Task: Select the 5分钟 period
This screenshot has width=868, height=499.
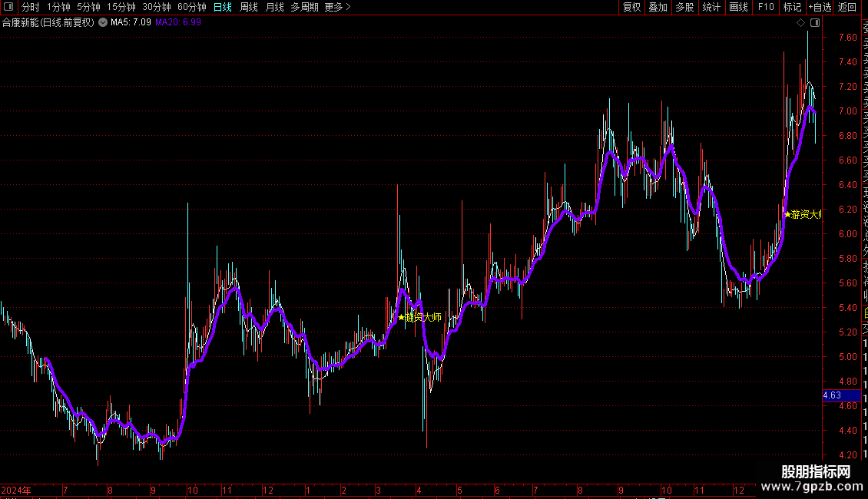Action: coord(88,7)
